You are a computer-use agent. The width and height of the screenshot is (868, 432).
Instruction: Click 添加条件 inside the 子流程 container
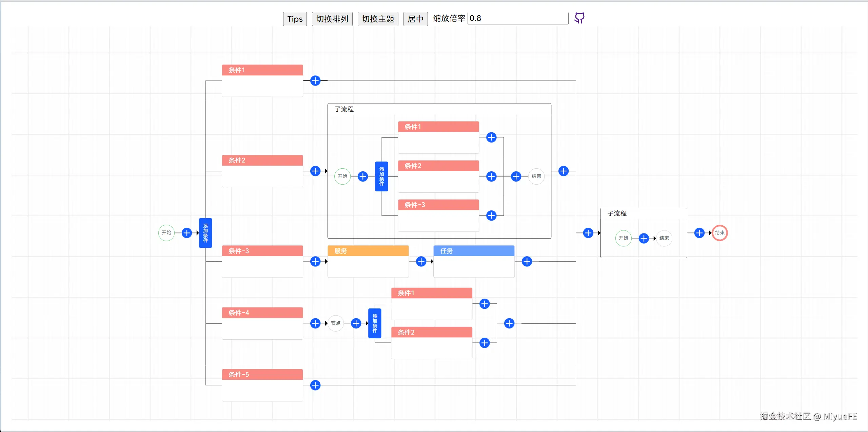pyautogui.click(x=381, y=176)
